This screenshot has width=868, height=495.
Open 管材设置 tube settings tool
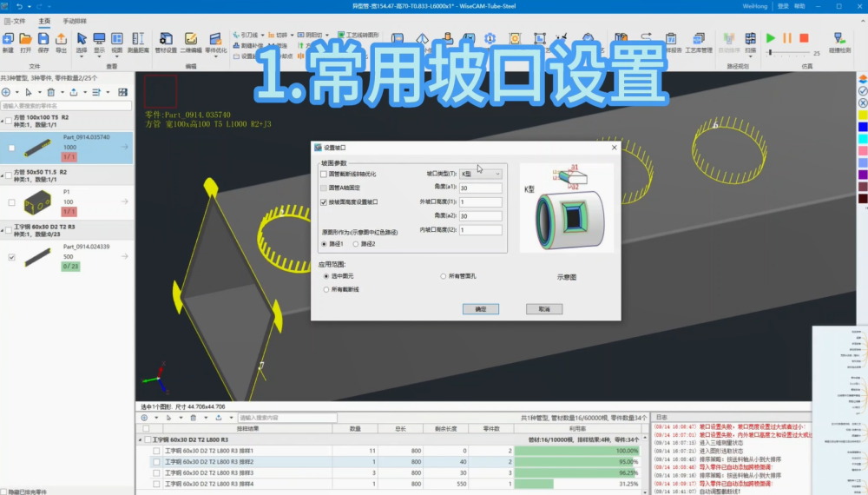(166, 40)
